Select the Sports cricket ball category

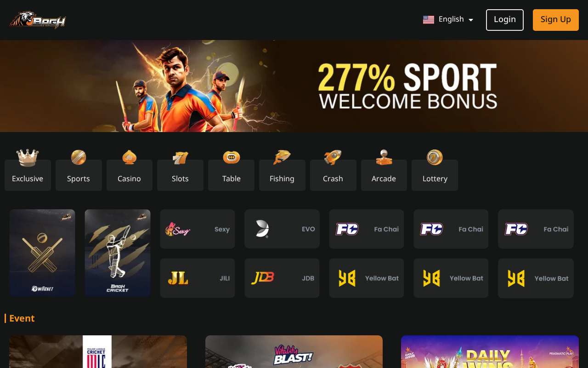point(79,170)
